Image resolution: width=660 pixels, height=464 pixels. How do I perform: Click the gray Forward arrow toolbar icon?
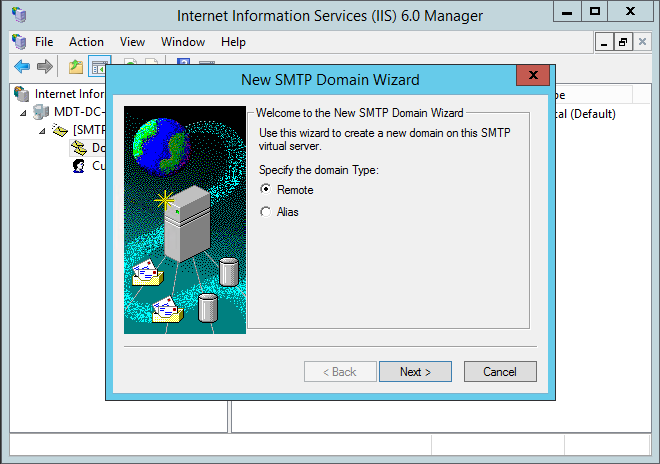tap(45, 67)
